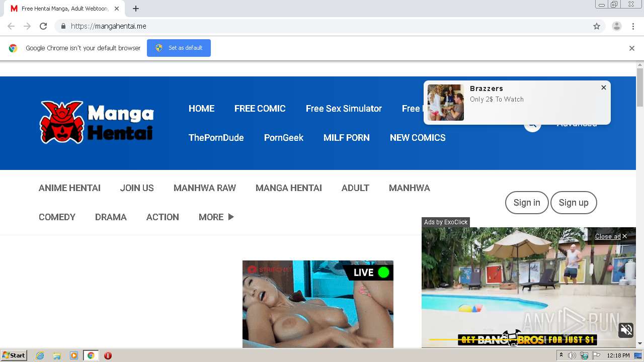Image resolution: width=644 pixels, height=362 pixels.
Task: Open the Chrome profile avatar icon
Action: [617, 26]
